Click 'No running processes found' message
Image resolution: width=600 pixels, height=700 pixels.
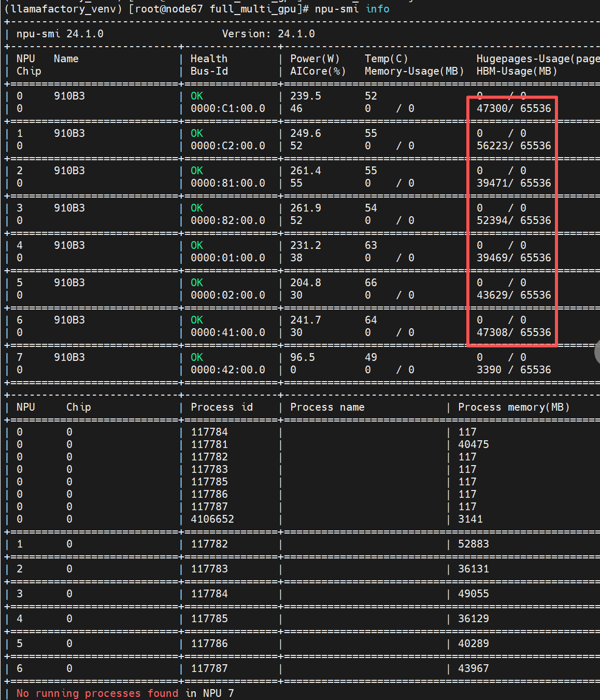(97, 693)
